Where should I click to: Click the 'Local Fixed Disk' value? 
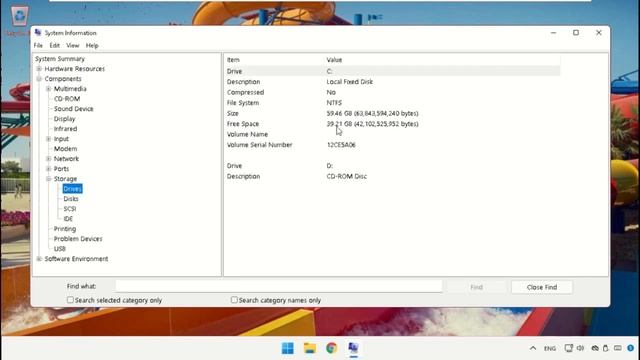coord(349,82)
